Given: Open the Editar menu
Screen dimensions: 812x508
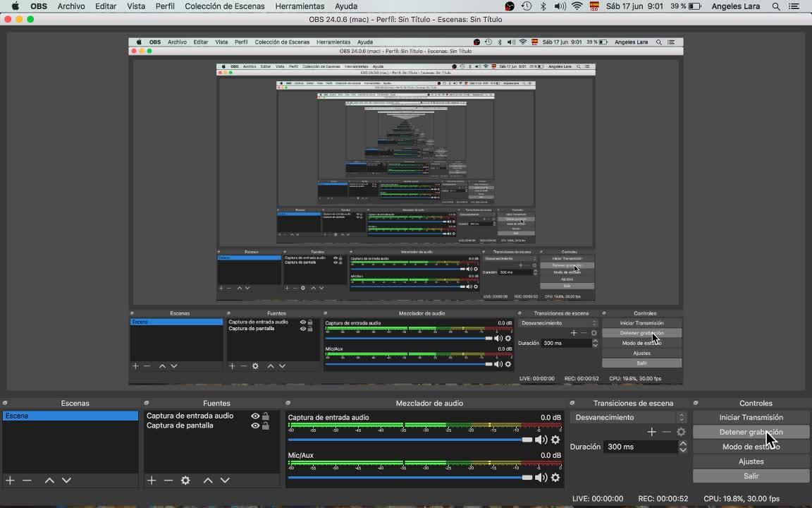Looking at the screenshot, I should click(x=106, y=6).
